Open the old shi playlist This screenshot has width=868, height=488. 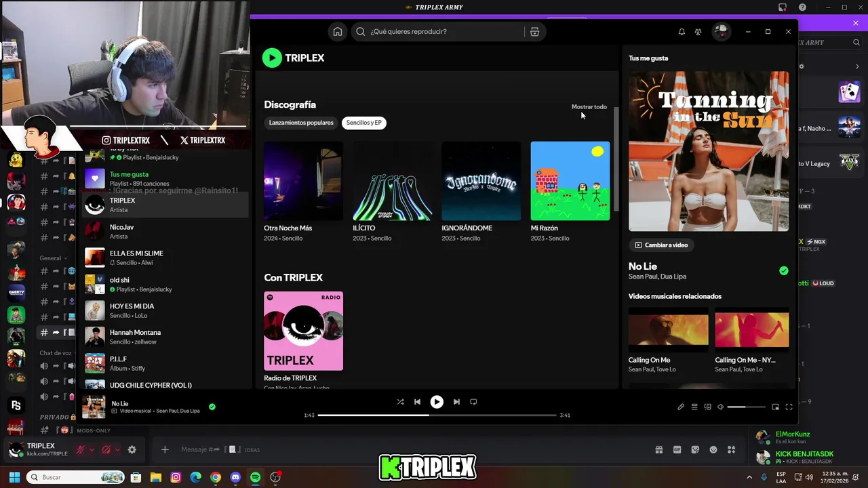pyautogui.click(x=165, y=284)
